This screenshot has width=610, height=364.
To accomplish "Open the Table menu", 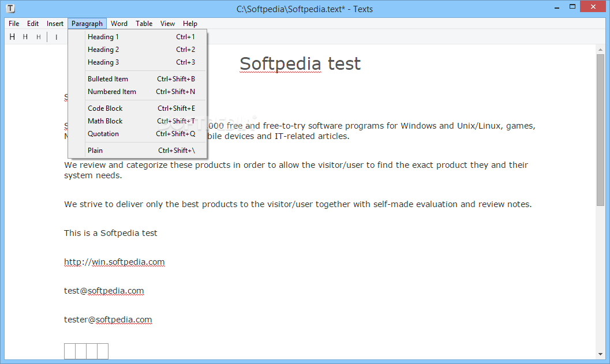I will coord(144,23).
